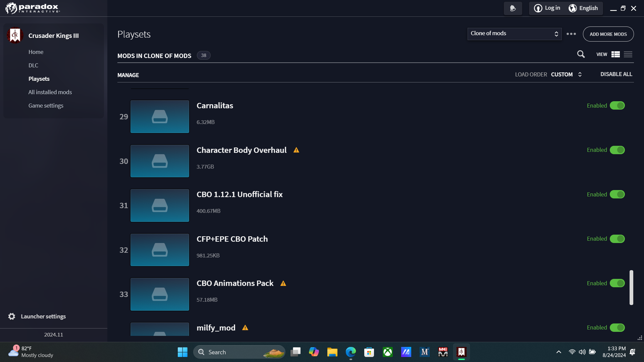This screenshot has width=644, height=362.
Task: Open the Clone of mods playset dropdown
Action: (514, 34)
